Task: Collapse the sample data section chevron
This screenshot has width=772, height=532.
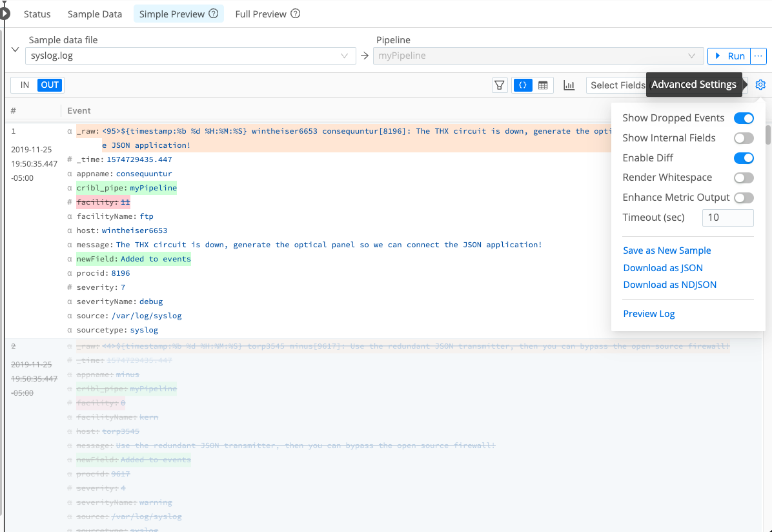Action: (x=15, y=50)
